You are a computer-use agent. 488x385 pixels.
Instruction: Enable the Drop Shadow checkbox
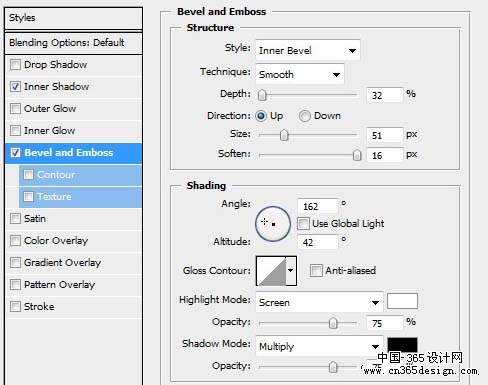click(x=15, y=64)
